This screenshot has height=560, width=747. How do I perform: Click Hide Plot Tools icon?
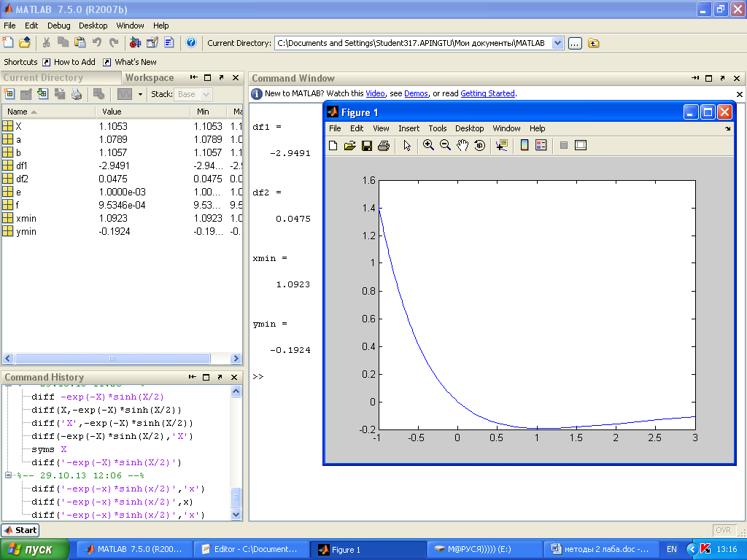(564, 145)
